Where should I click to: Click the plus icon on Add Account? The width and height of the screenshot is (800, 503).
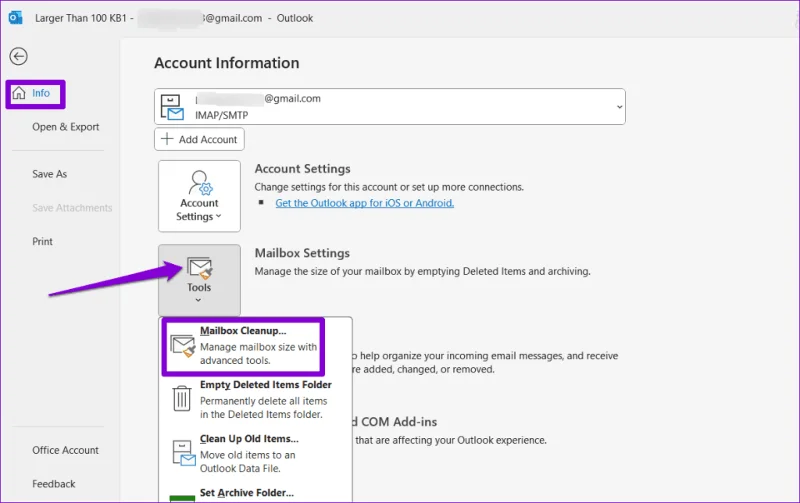click(167, 139)
